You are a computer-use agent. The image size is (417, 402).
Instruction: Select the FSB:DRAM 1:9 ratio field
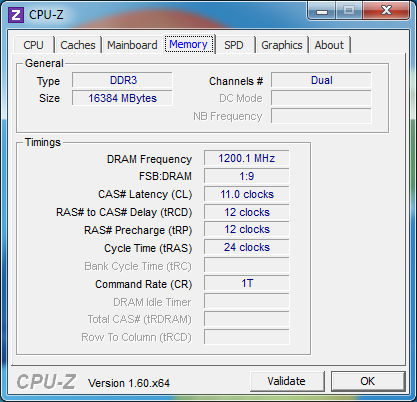pyautogui.click(x=247, y=176)
